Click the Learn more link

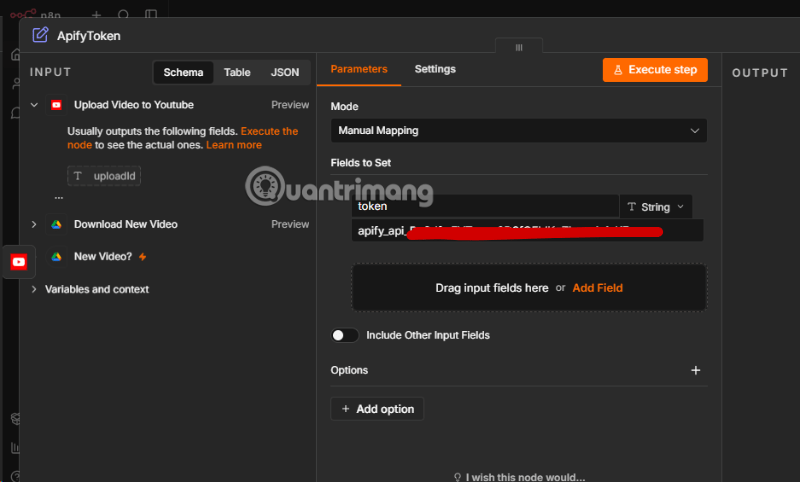click(234, 145)
